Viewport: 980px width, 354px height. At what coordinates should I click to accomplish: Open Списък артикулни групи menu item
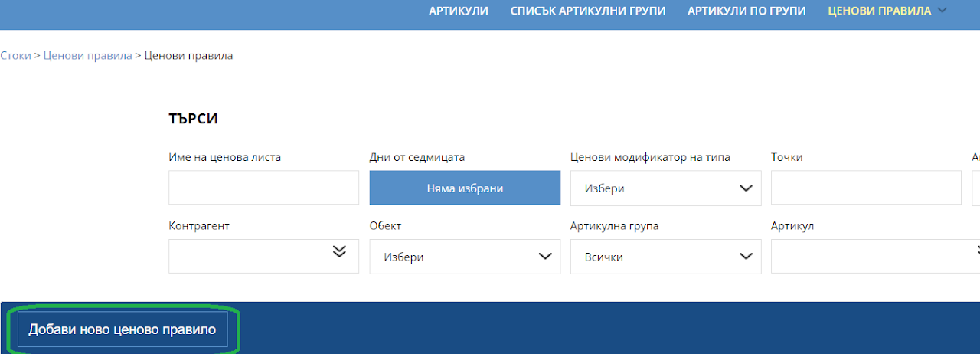(588, 11)
